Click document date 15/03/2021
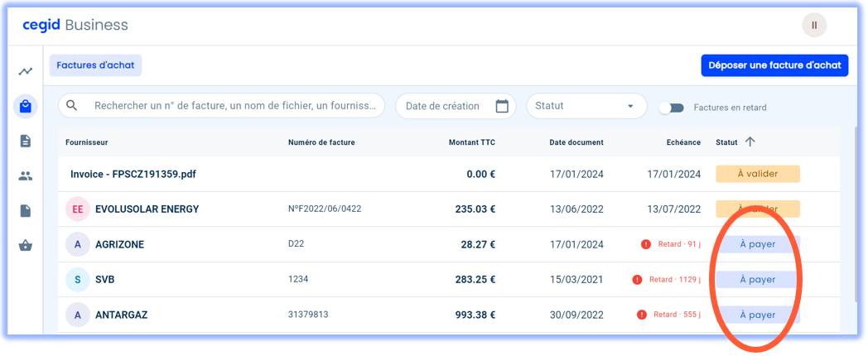 [576, 280]
